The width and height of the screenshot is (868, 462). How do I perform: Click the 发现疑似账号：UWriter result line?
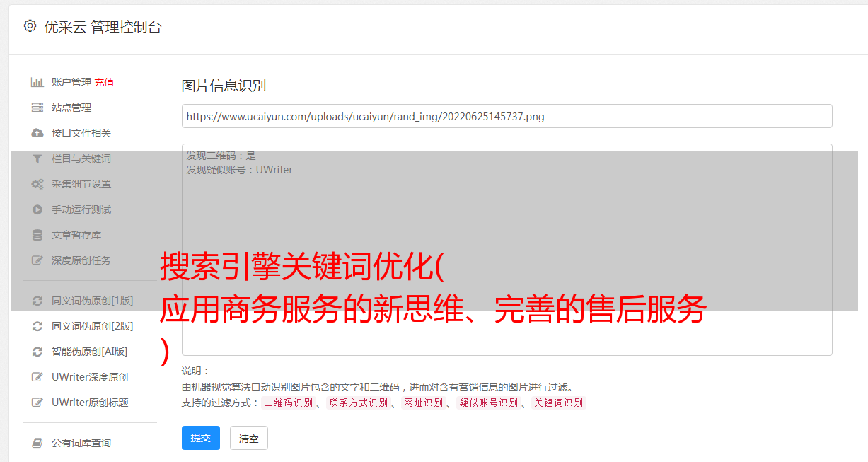pyautogui.click(x=239, y=170)
